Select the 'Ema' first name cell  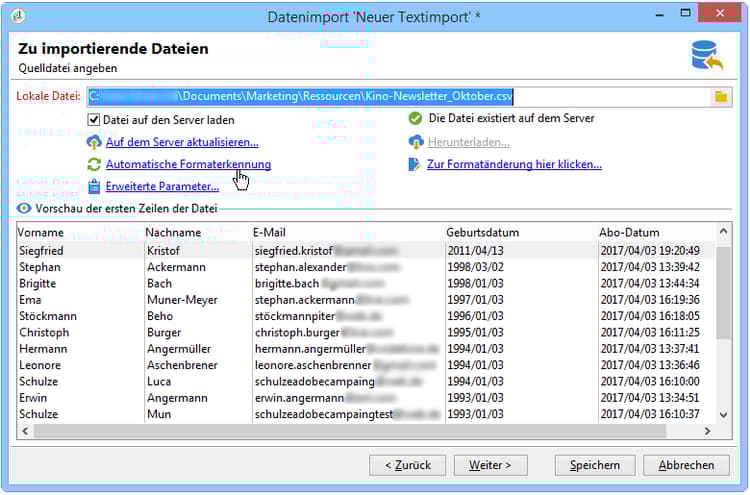(80, 300)
